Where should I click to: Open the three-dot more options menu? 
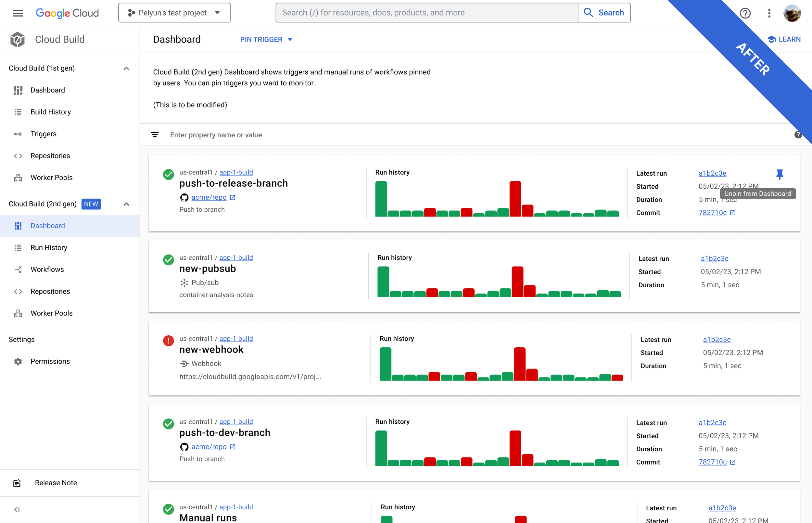click(x=769, y=13)
